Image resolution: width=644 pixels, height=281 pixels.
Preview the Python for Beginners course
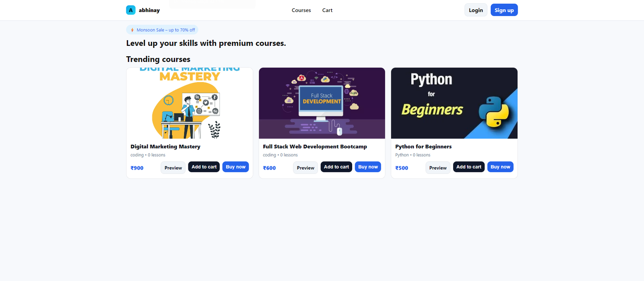[438, 168]
